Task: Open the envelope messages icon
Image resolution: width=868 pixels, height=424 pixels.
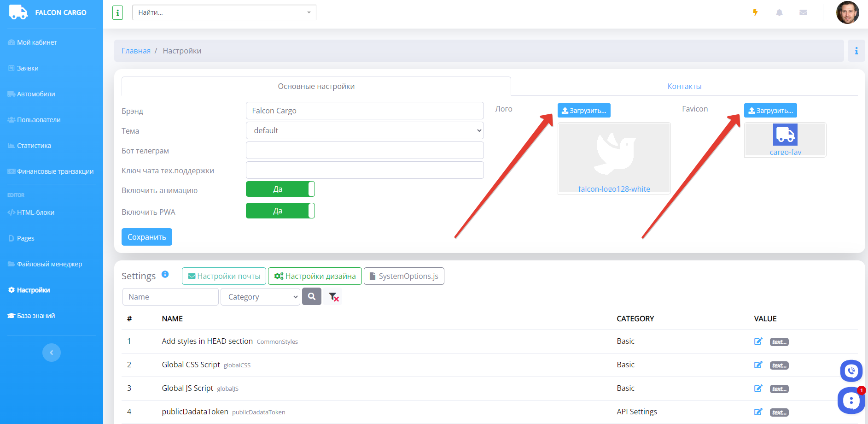Action: (x=803, y=12)
